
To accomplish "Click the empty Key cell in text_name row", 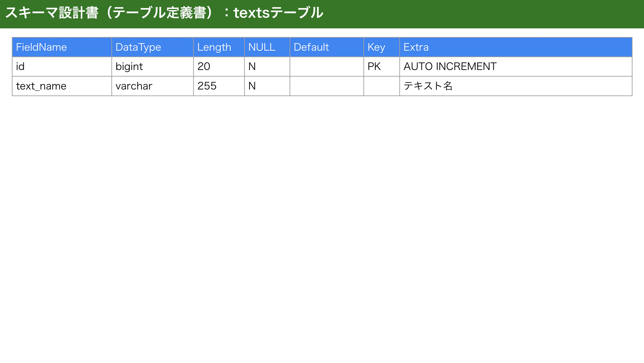I will pos(381,86).
